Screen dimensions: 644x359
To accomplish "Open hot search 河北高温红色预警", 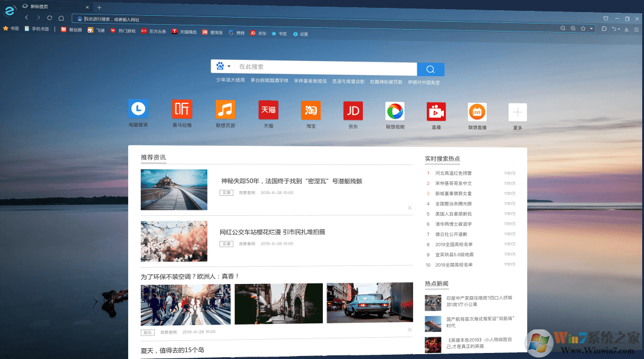I will click(454, 173).
